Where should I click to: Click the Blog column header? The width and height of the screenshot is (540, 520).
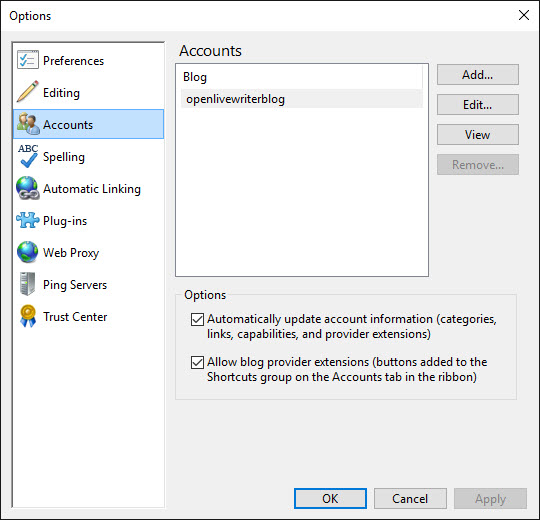(302, 77)
